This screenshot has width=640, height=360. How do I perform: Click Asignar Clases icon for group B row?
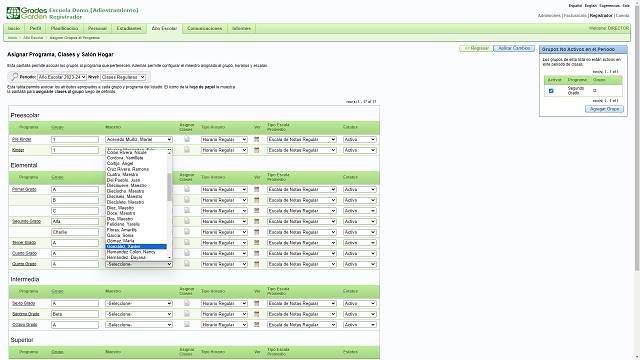click(187, 200)
